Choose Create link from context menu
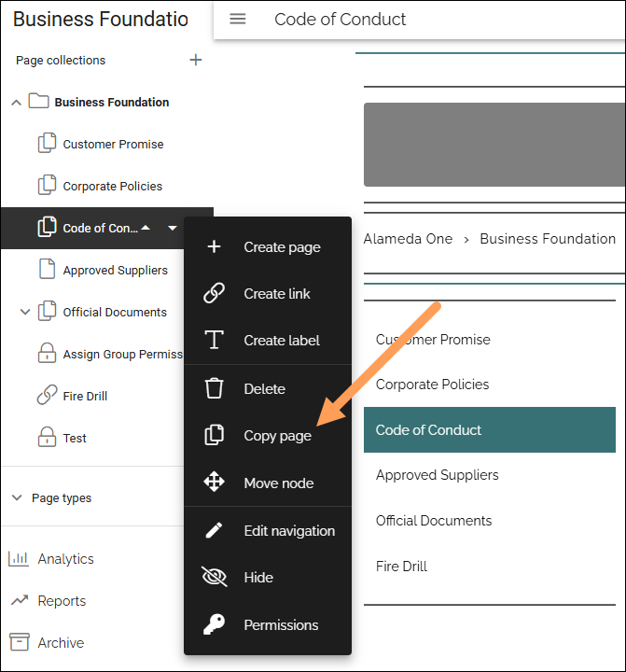The height and width of the screenshot is (672, 626). 268,294
